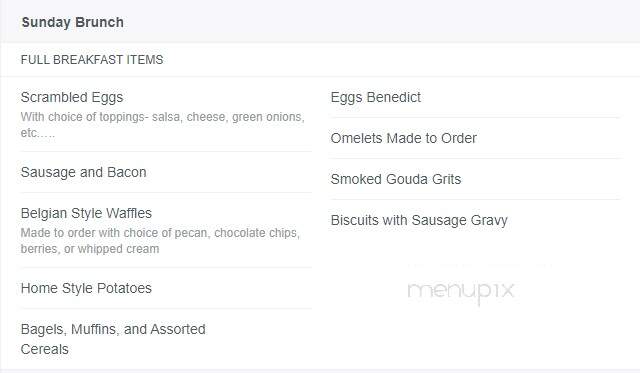The height and width of the screenshot is (373, 640).
Task: Open Bagels, Muffins, and Assorted Cereals
Action: [113, 339]
